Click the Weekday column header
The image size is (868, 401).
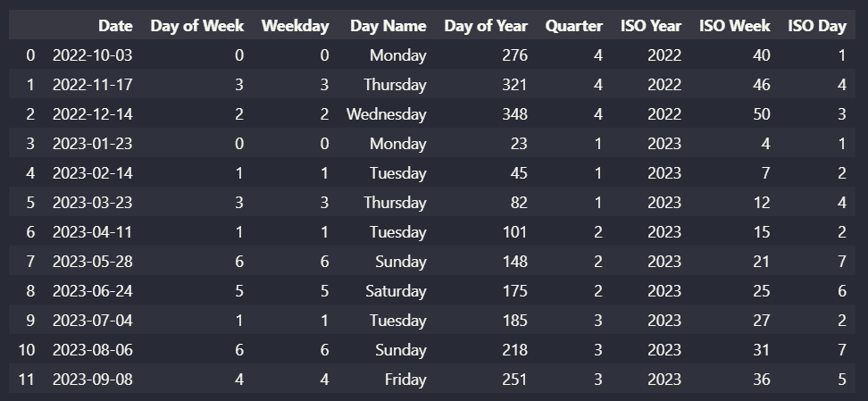[295, 26]
